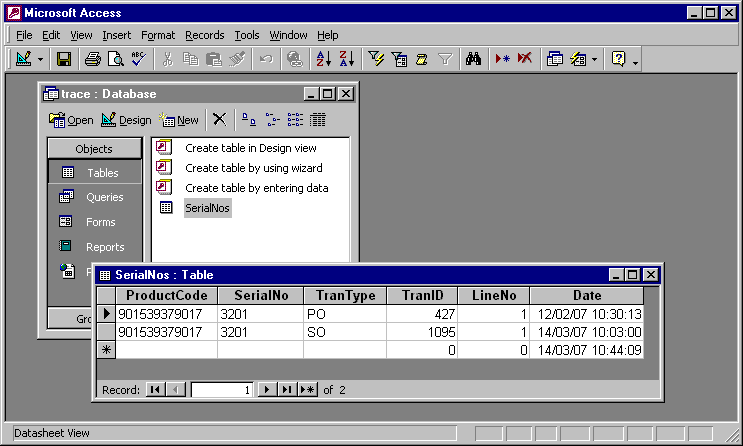
Task: Open the Edit menu
Action: pos(51,35)
